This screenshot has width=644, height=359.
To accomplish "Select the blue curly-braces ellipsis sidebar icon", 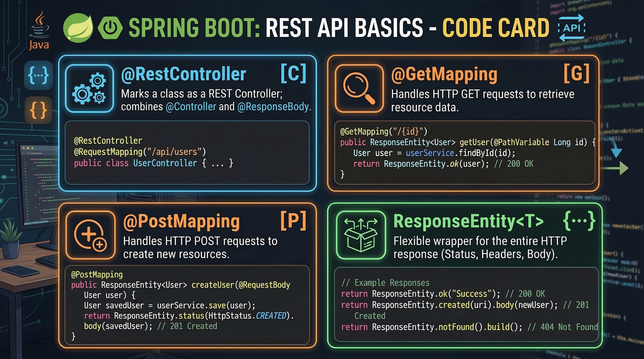I will 38,75.
